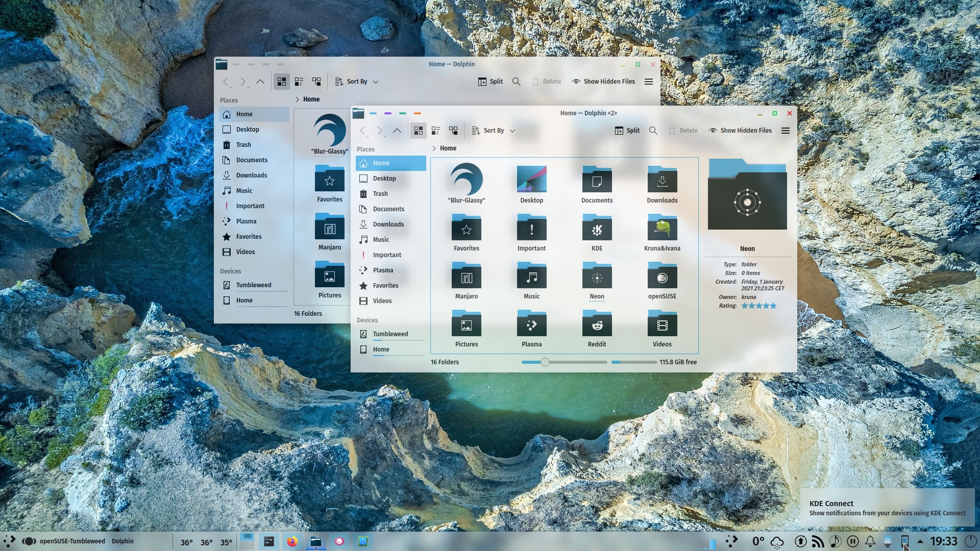Launch Firefox from the task manager
This screenshot has width=980, height=551.
click(292, 541)
